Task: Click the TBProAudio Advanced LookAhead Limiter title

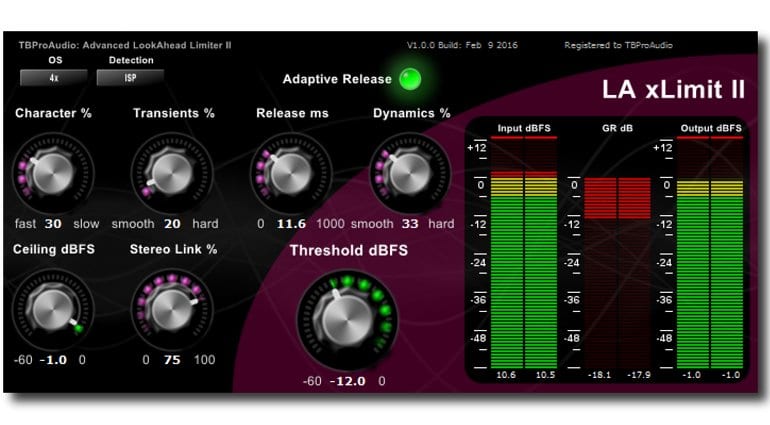Action: pyautogui.click(x=125, y=45)
